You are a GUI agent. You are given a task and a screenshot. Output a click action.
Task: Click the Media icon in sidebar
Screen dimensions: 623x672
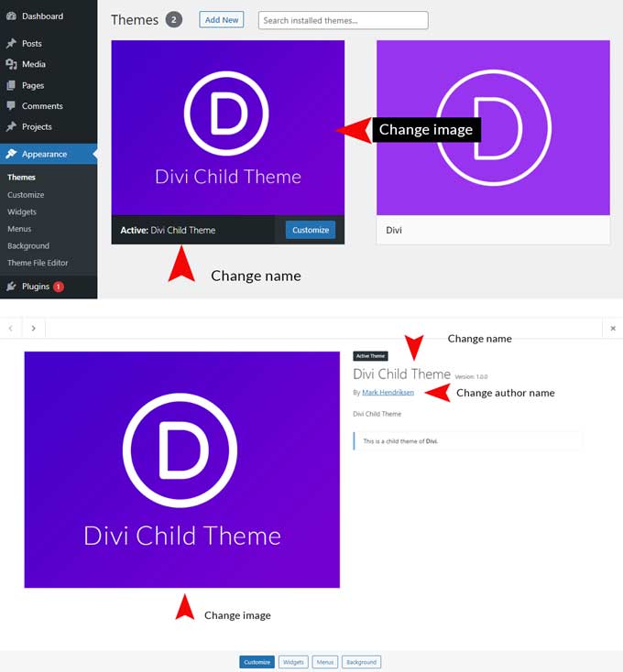click(12, 64)
